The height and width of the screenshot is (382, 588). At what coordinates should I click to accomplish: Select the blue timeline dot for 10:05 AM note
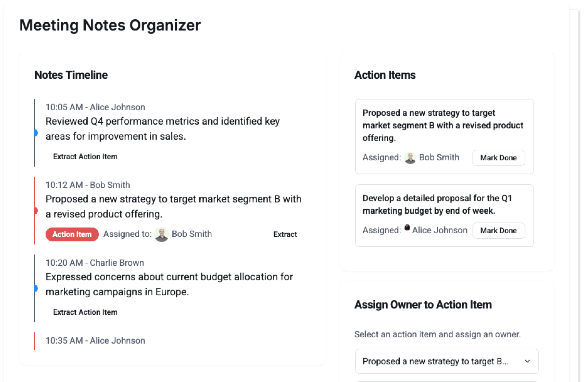(x=36, y=133)
